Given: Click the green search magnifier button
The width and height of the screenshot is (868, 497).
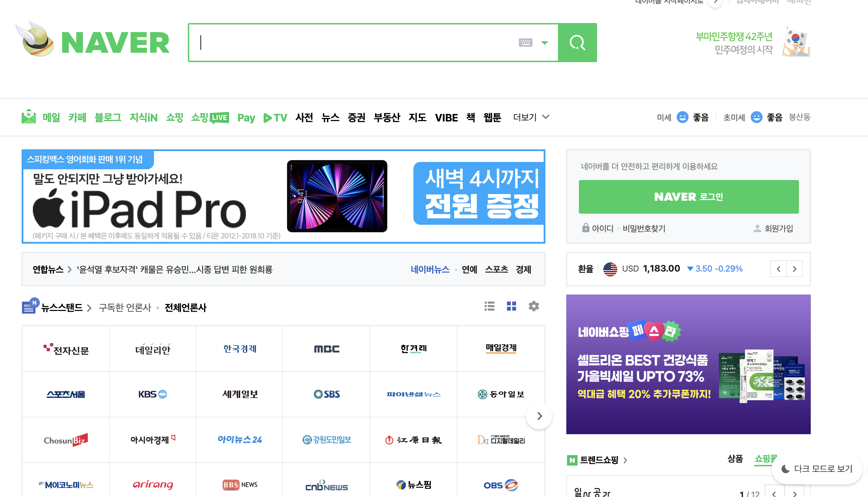Looking at the screenshot, I should [577, 43].
